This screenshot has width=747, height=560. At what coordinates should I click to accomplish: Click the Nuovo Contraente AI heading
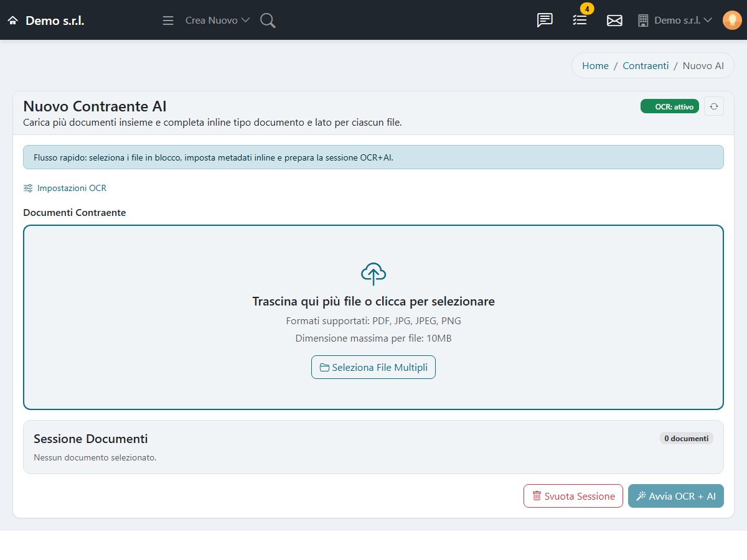click(x=95, y=106)
